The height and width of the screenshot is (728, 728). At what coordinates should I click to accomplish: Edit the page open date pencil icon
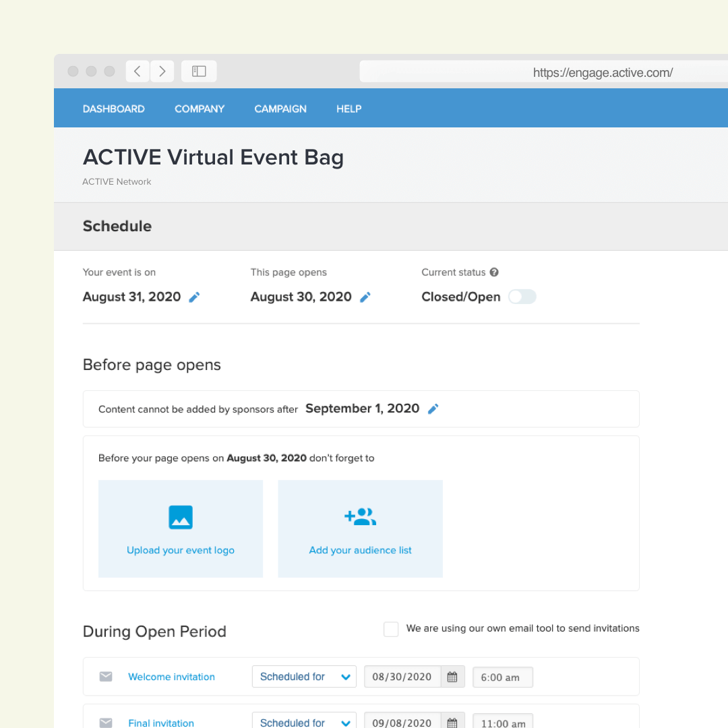click(x=365, y=297)
